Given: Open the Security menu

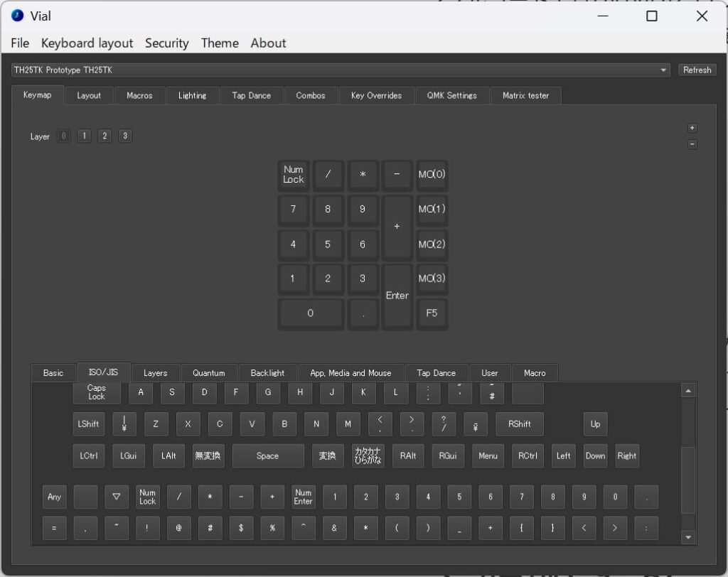Looking at the screenshot, I should tap(166, 43).
